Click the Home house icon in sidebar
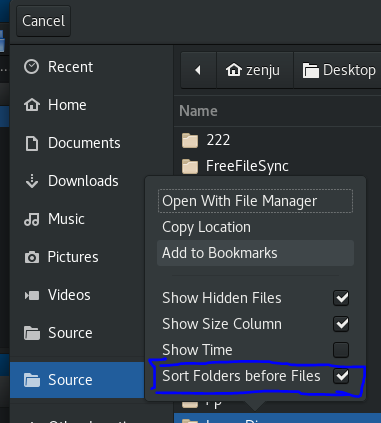This screenshot has height=423, width=381. pos(32,105)
